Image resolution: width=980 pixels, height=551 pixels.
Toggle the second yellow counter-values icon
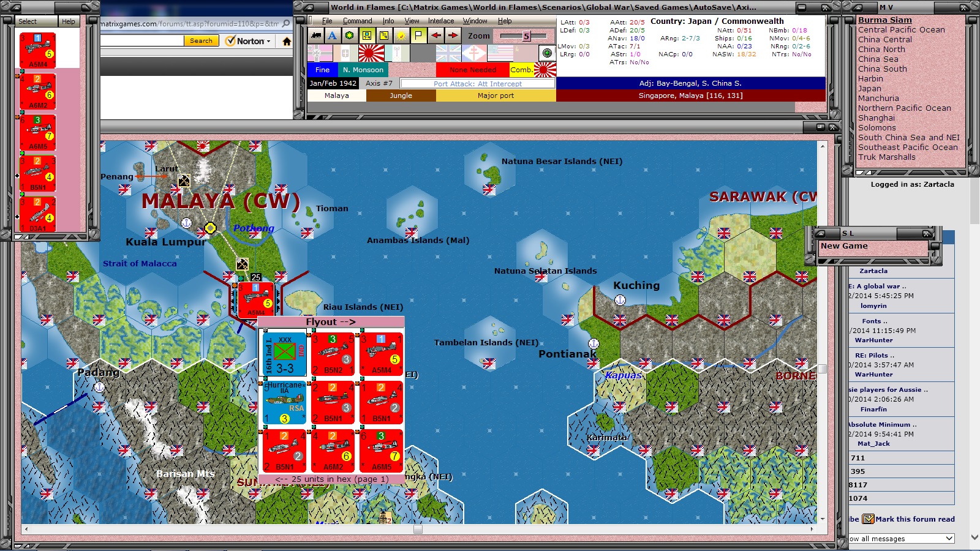click(x=384, y=36)
